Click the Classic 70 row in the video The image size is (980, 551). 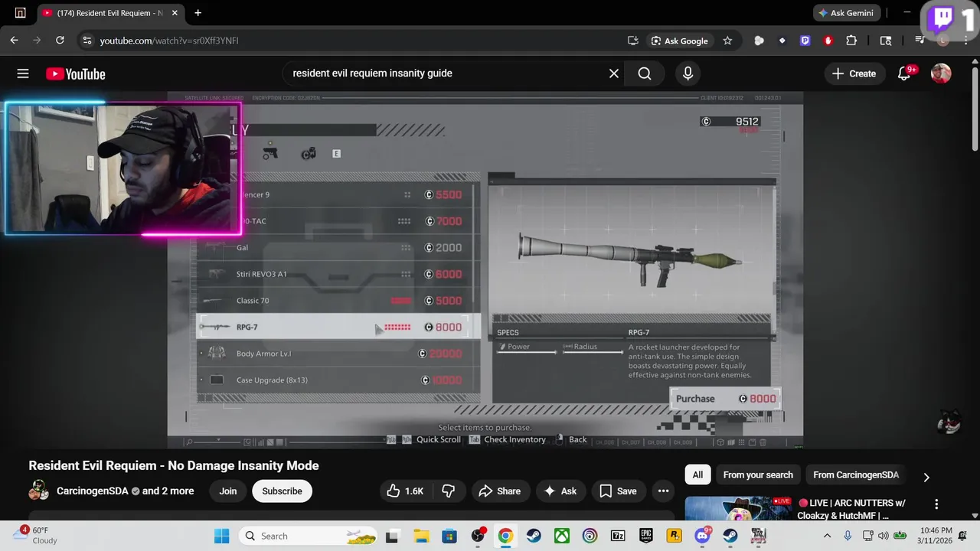(x=338, y=301)
